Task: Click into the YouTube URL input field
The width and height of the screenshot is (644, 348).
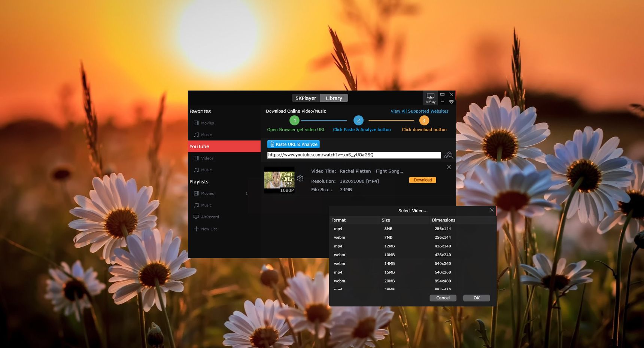Action: point(354,155)
